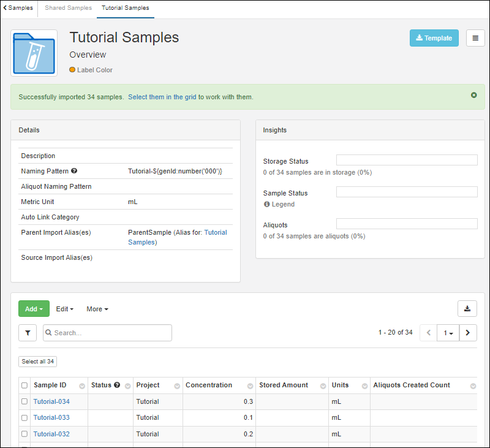This screenshot has height=448, width=490.
Task: Click the Tutorial Samples test tube folder icon
Action: (34, 53)
